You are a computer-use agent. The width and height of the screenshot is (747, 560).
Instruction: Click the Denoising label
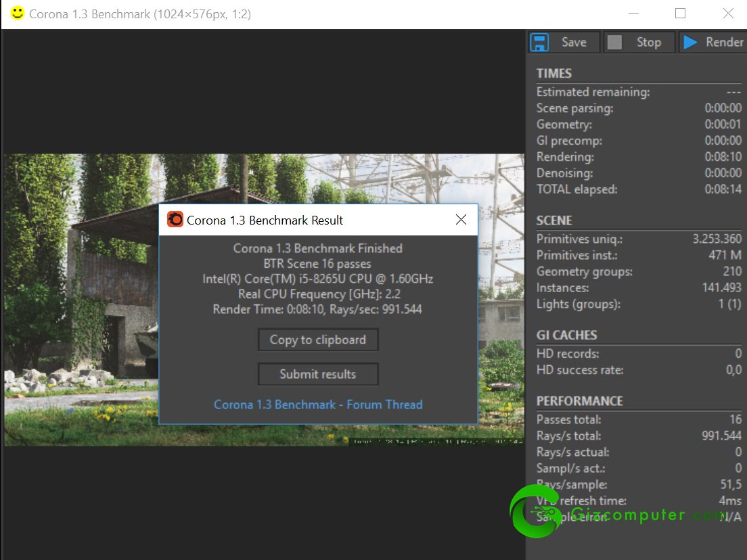[x=564, y=173]
